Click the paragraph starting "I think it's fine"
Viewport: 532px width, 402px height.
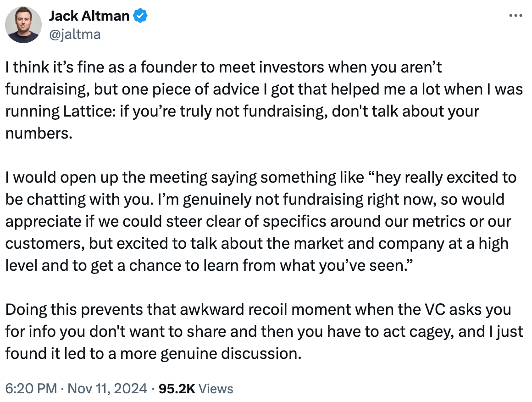pos(264,100)
